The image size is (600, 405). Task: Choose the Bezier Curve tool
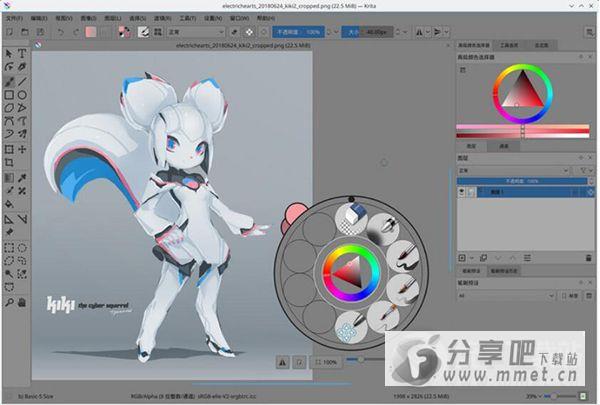[9, 121]
